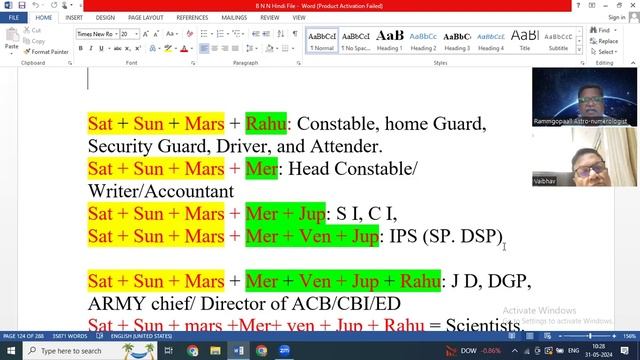
Task: Open bullets list dropdown arrow
Action: (212, 34)
